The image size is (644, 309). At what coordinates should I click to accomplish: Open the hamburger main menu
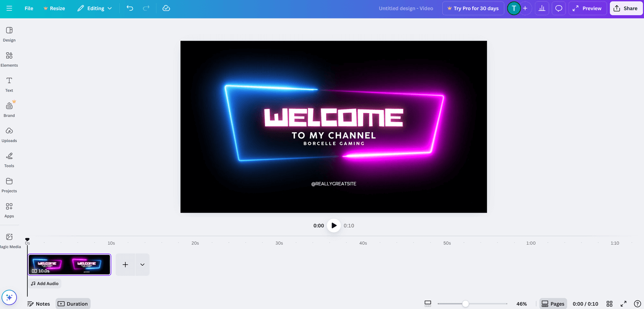coord(9,9)
